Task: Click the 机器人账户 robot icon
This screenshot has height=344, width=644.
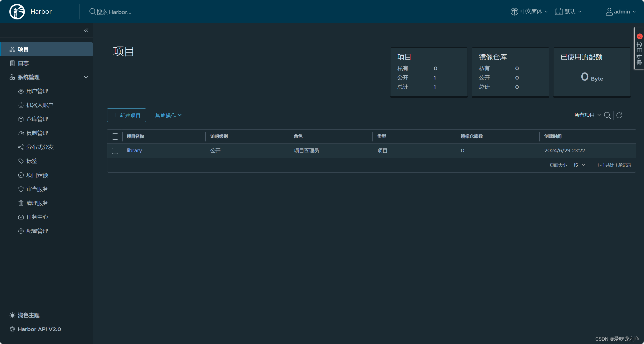Action: [21, 105]
